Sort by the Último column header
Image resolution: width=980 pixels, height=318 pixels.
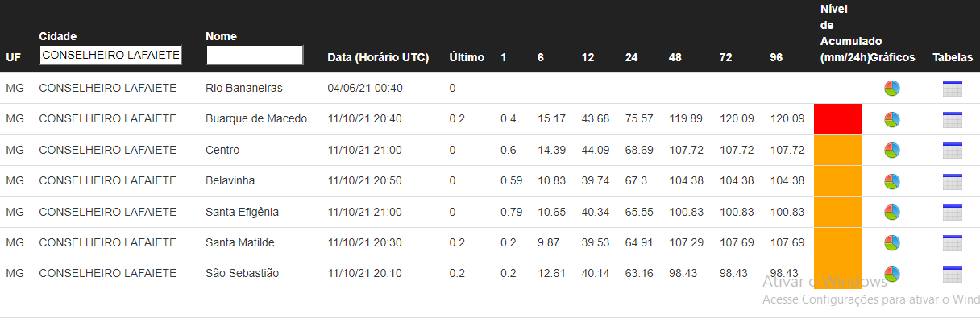pyautogui.click(x=467, y=58)
